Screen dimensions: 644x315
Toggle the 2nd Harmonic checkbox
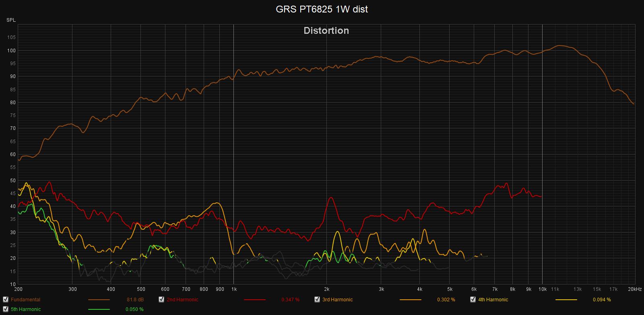[x=161, y=299]
